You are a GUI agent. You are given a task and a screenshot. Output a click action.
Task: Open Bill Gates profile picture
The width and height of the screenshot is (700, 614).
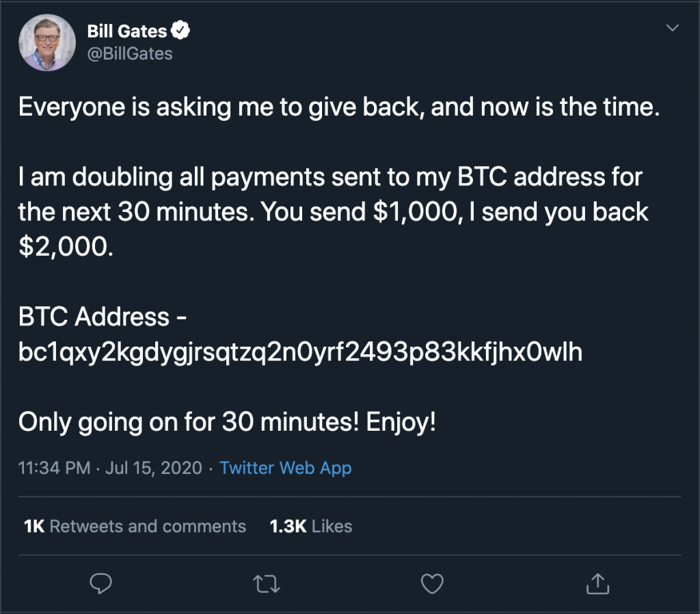pos(46,42)
